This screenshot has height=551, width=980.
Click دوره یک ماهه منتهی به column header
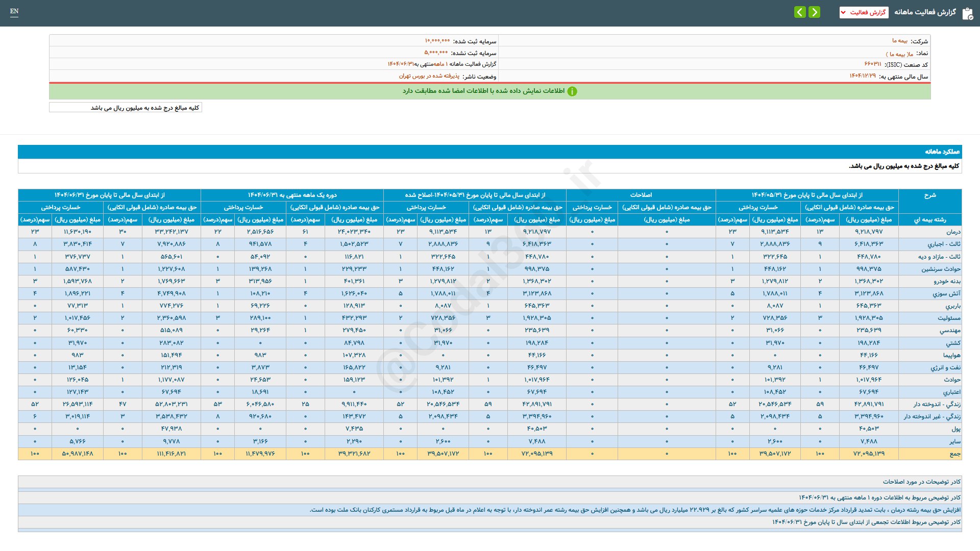(292, 195)
